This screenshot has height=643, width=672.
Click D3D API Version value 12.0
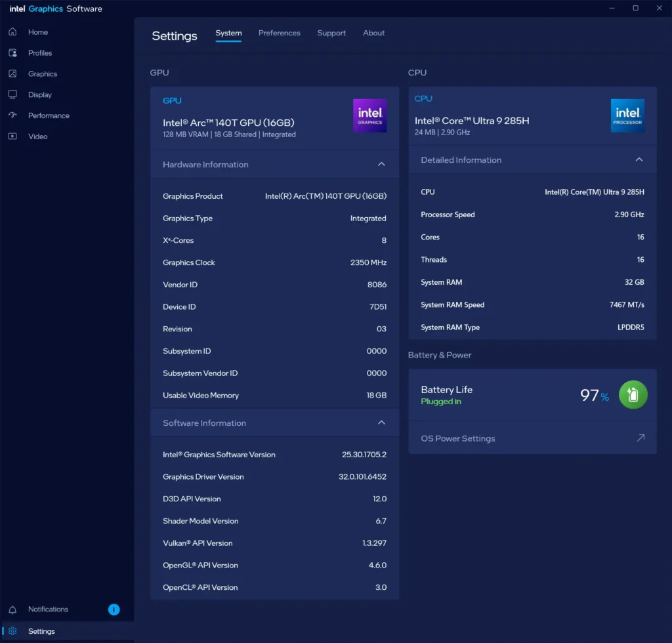(x=379, y=499)
